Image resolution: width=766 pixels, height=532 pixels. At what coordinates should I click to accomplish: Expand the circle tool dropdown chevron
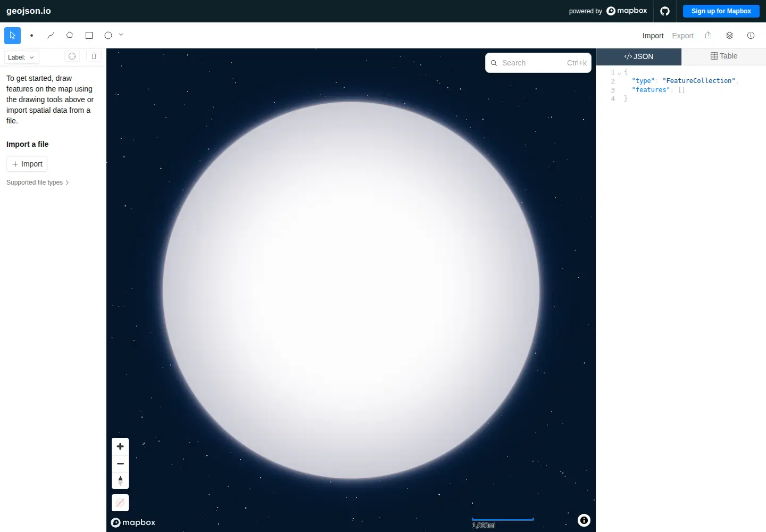(x=121, y=35)
